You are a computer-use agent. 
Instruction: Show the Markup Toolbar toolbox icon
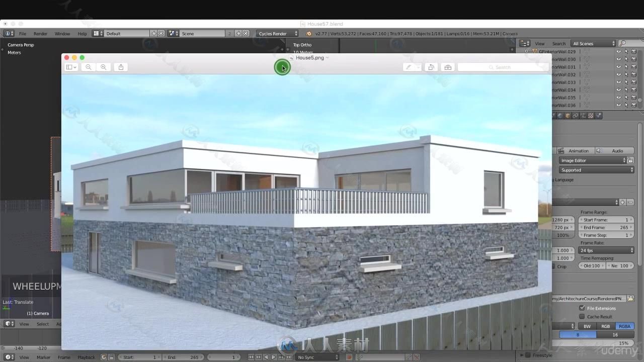448,67
